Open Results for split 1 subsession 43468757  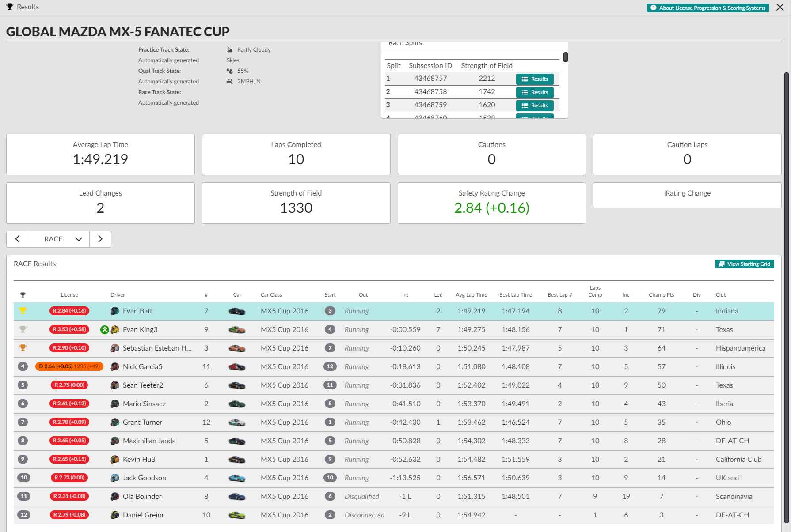click(535, 79)
